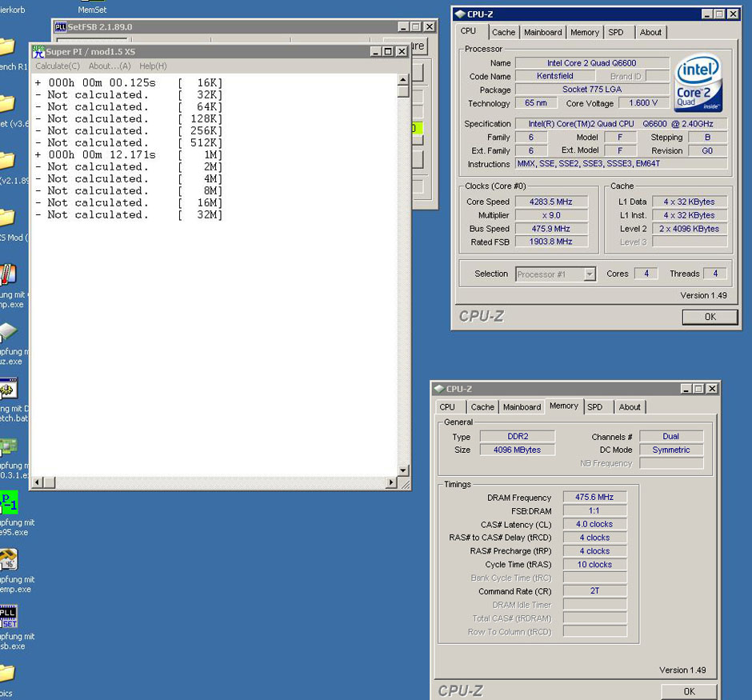
Task: Click the Level 2 cache value '2 x 4096 KBytes'
Action: [689, 229]
